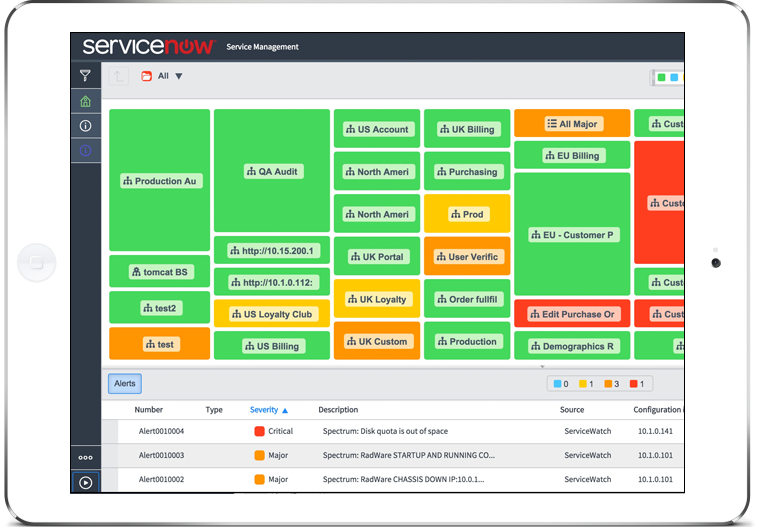Click the red folder icon next to All
Screen dimensions: 760x527
(x=146, y=76)
